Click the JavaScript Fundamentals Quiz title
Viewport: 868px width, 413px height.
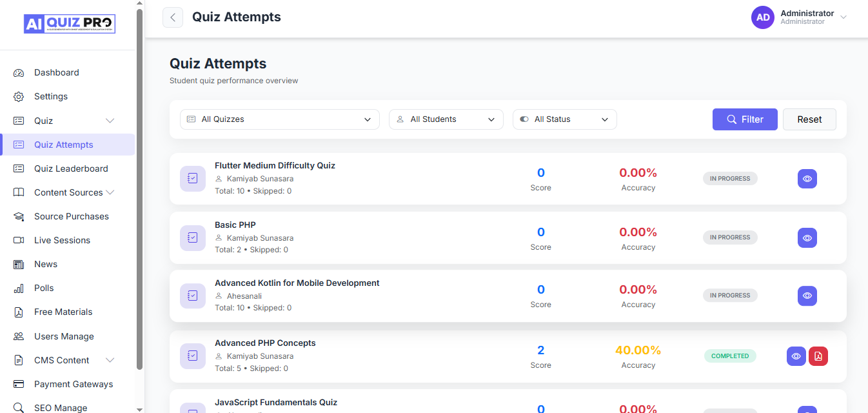click(276, 403)
